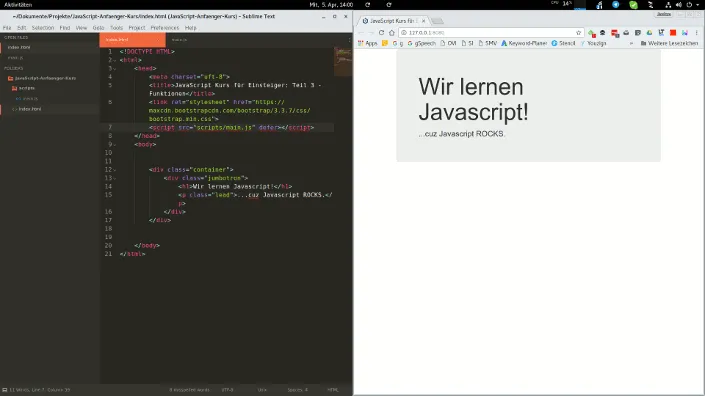The image size is (705, 396).
Task: Open the power menu in top bar
Action: 691,4
